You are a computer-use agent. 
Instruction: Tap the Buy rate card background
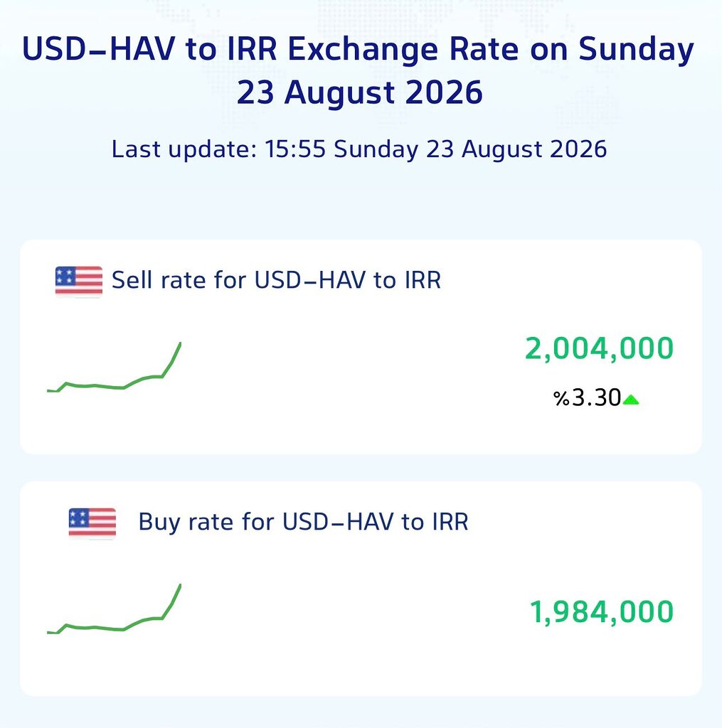pos(361,589)
